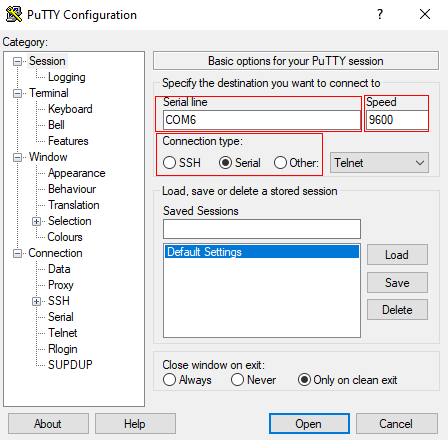Viewport: 448px width, 440px height.
Task: Collapse the Connection category node
Action: pyautogui.click(x=17, y=253)
